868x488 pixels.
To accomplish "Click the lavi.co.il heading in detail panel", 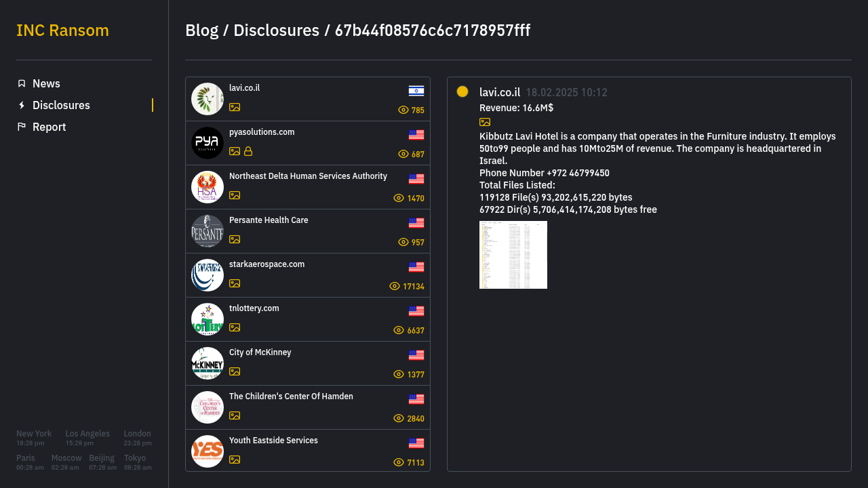I will tap(500, 92).
